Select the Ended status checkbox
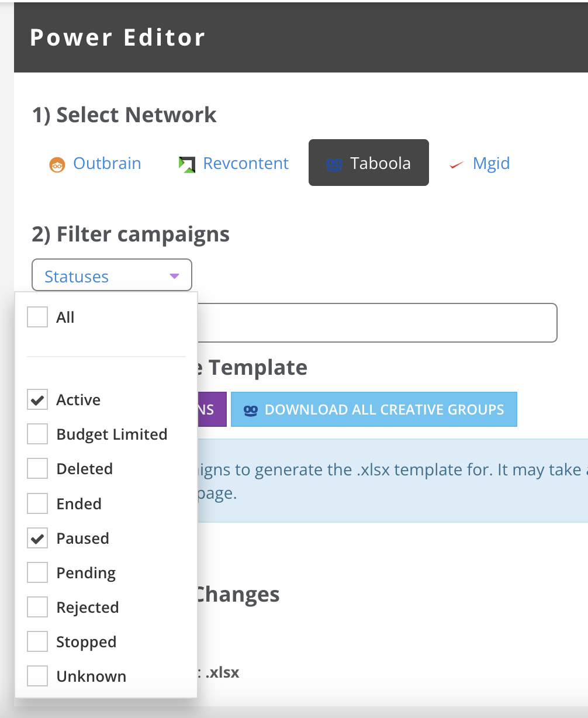This screenshot has width=588, height=718. coord(37,503)
